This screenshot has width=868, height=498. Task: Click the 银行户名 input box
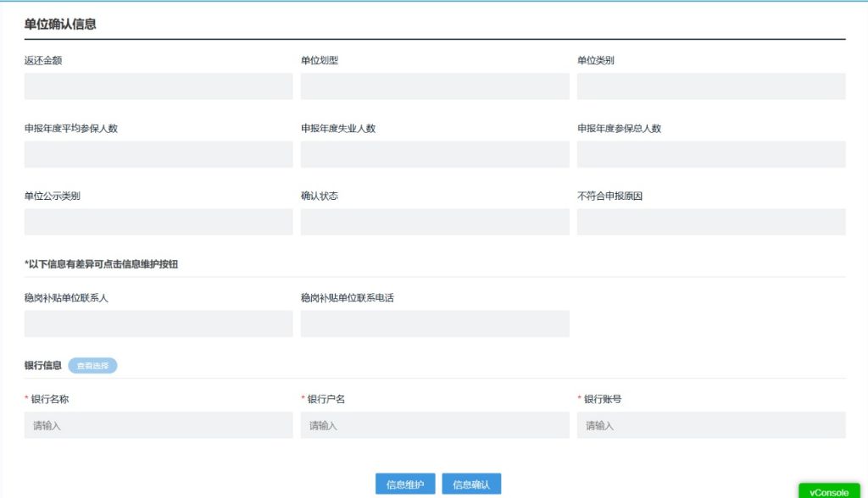[435, 425]
